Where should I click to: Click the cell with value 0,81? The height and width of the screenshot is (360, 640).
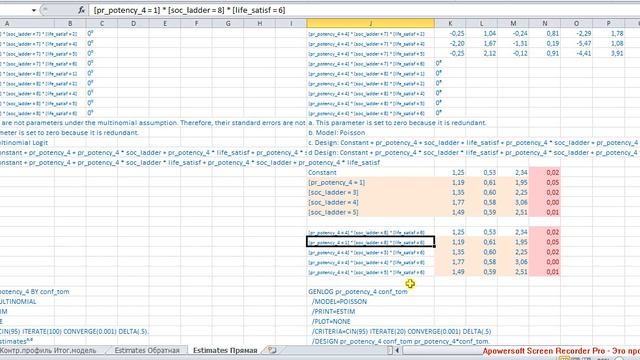(544, 33)
